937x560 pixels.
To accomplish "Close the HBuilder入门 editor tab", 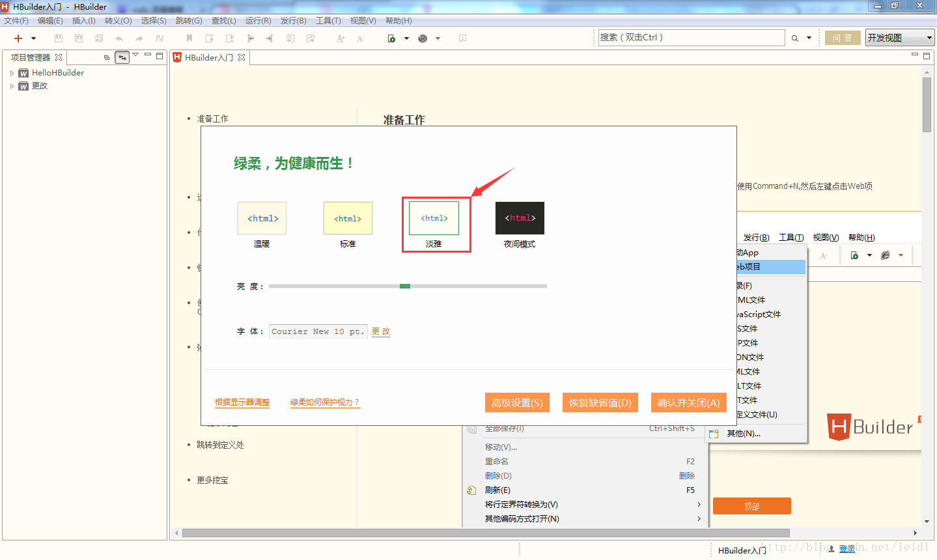I will coord(242,57).
